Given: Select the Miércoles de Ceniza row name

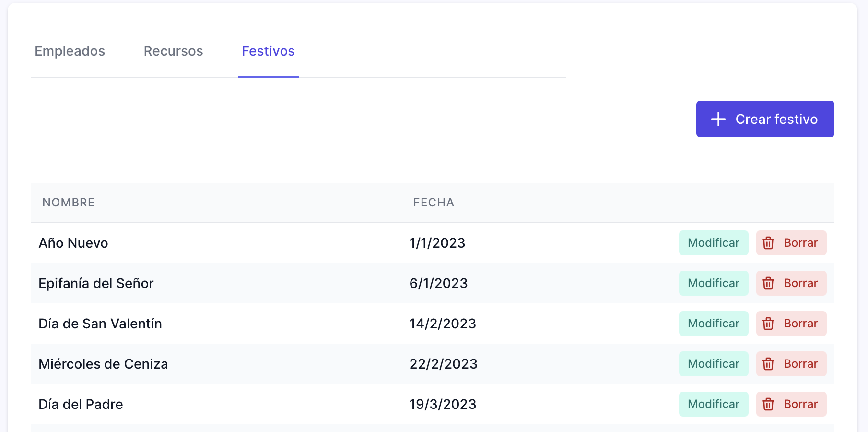Looking at the screenshot, I should pos(103,364).
